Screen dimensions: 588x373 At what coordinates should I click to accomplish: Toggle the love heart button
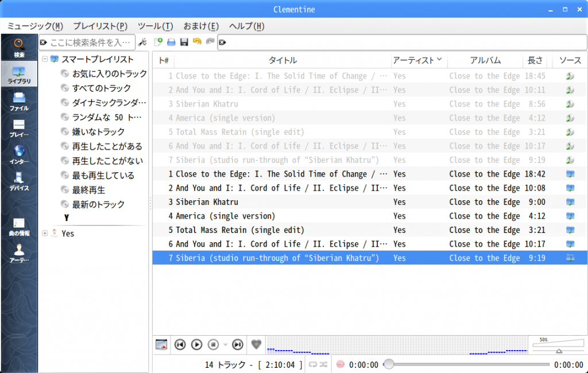[257, 344]
